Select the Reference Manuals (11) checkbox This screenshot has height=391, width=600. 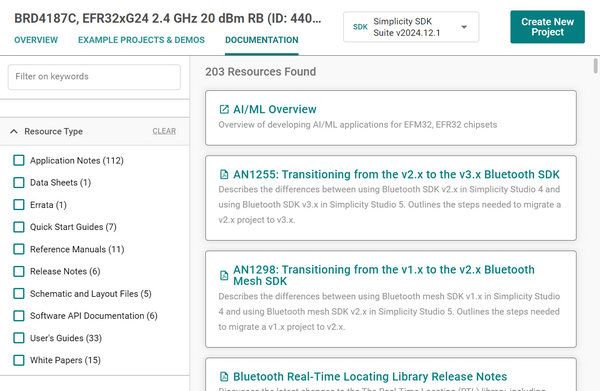[19, 249]
